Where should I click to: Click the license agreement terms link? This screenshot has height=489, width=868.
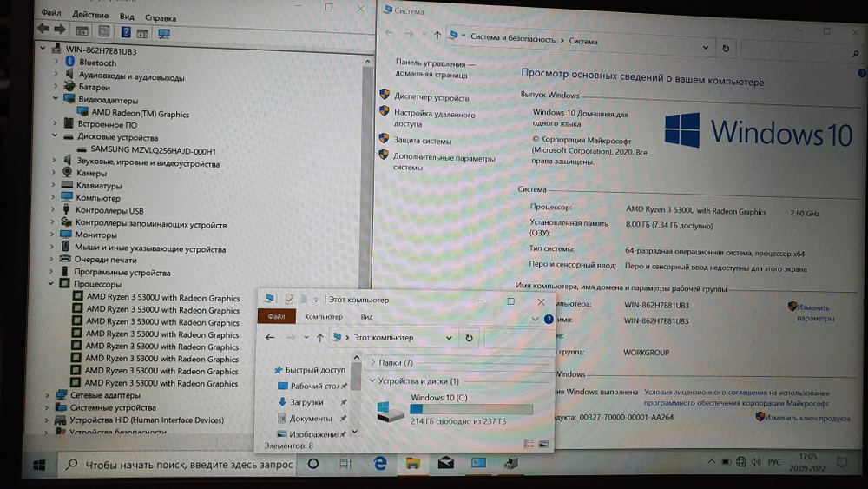tap(736, 398)
